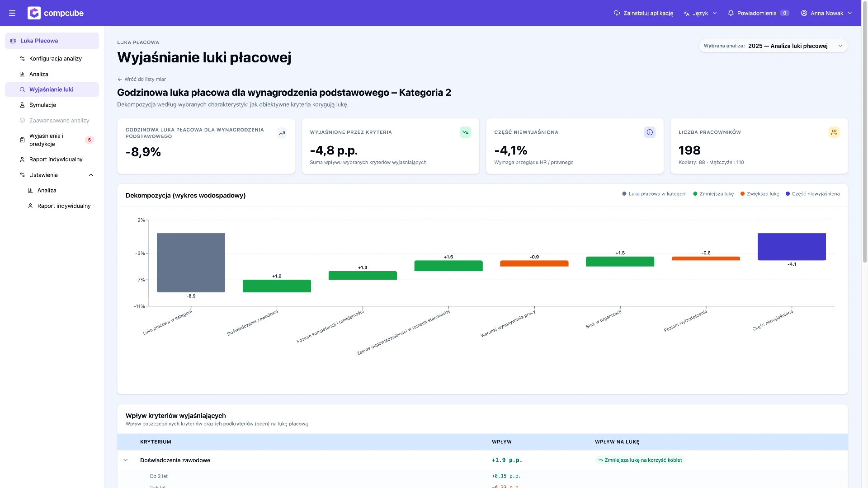Click the orange -0.9 Warunki wykonywania bar
This screenshot has height=488, width=868.
click(534, 263)
